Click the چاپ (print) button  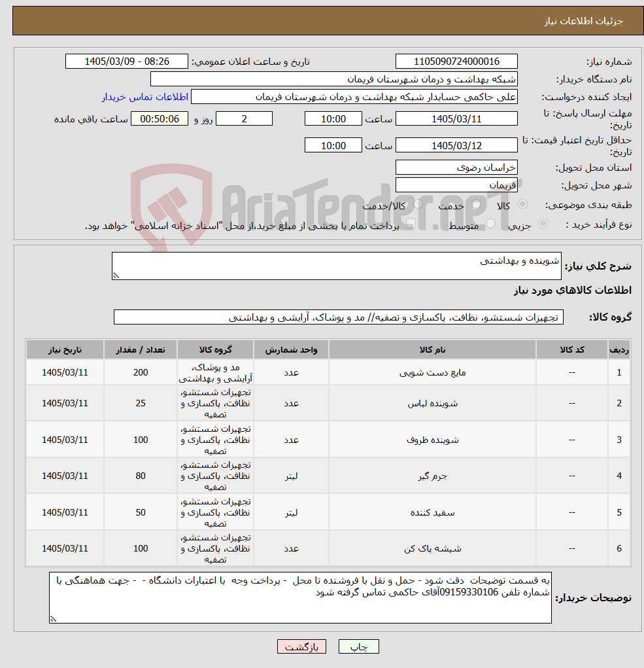coord(358,646)
